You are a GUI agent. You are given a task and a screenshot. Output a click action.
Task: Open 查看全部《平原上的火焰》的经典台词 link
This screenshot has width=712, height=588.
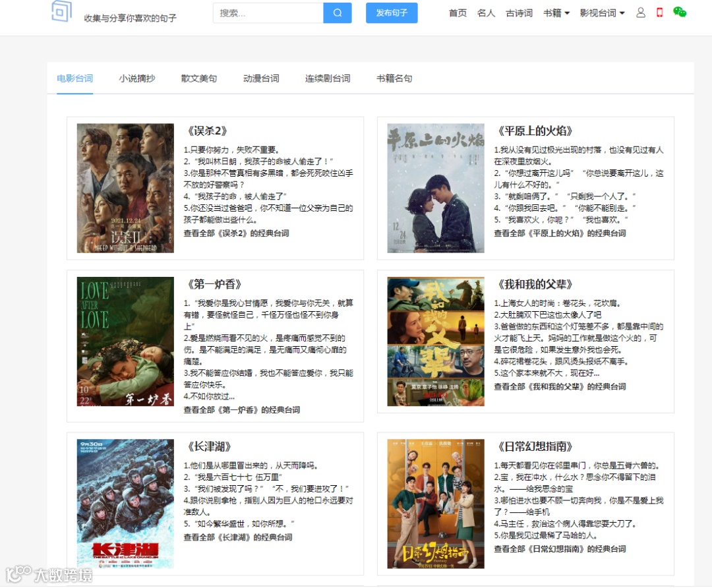pos(560,233)
